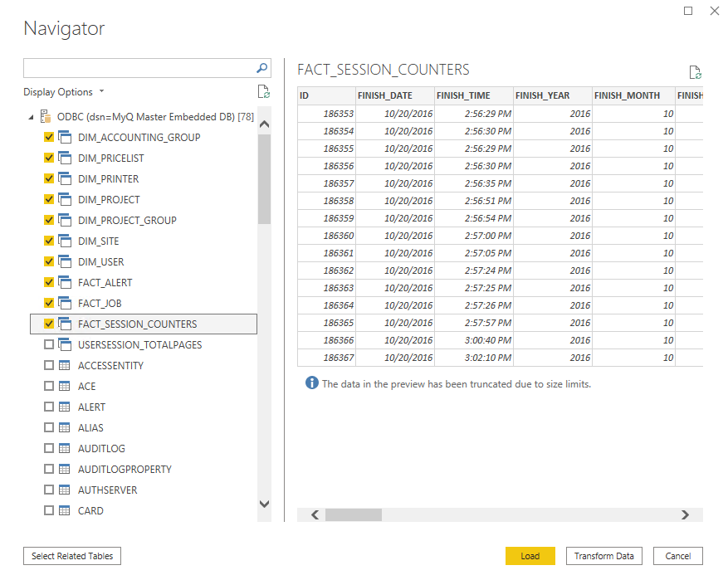Viewport: 728px width, 580px height.
Task: Click the refresh preview icon beside the table title
Action: (695, 72)
